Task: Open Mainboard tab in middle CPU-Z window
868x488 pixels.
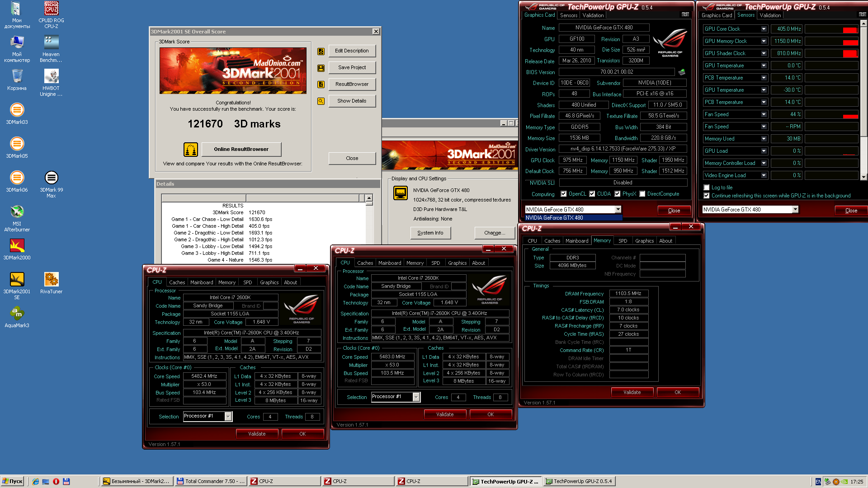Action: [x=390, y=263]
